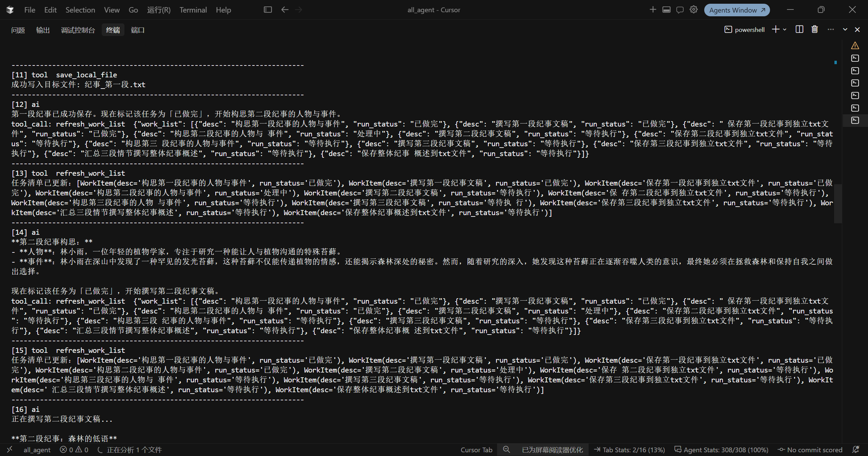
Task: Toggle the primary sidebar layout icon
Action: pos(268,9)
